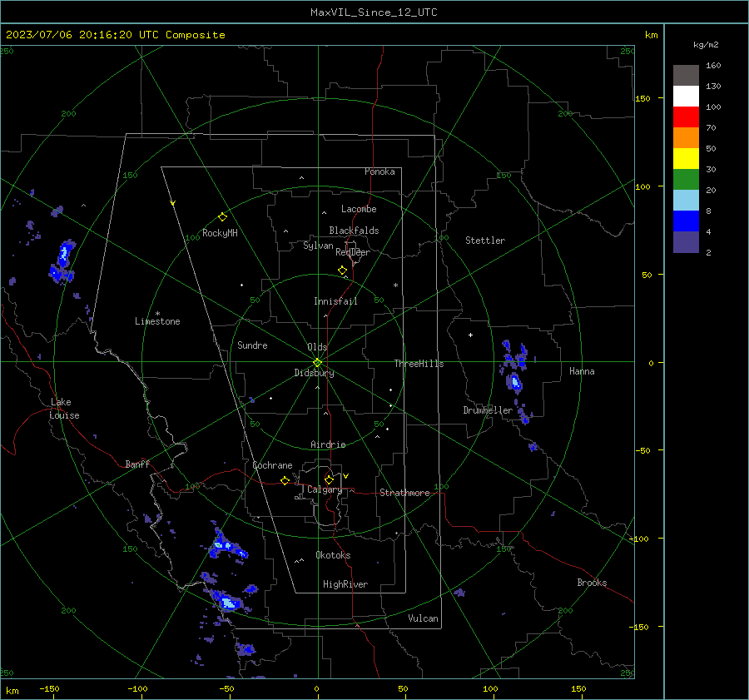This screenshot has height=700, width=749.
Task: Select the light blue 8-20 legend swatch
Action: 686,201
